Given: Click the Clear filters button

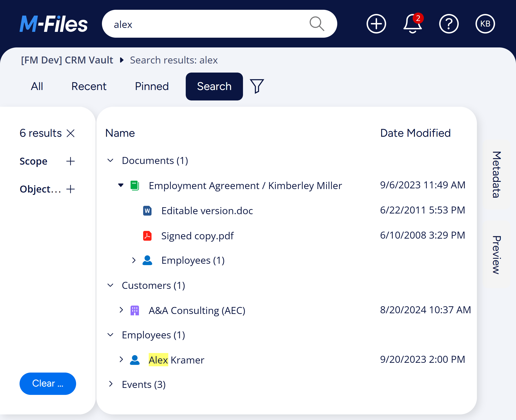Looking at the screenshot, I should tap(48, 383).
